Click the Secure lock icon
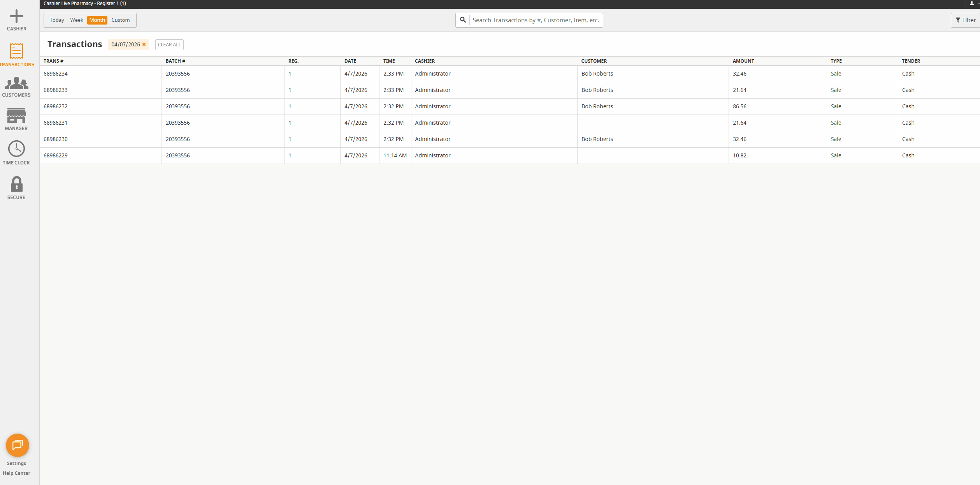Screen dimensions: 980x485 16,184
